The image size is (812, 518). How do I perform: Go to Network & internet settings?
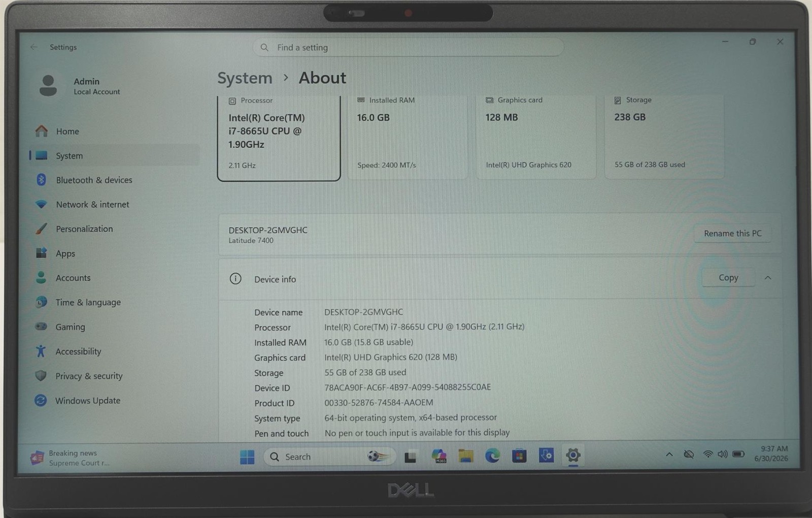pyautogui.click(x=114, y=205)
